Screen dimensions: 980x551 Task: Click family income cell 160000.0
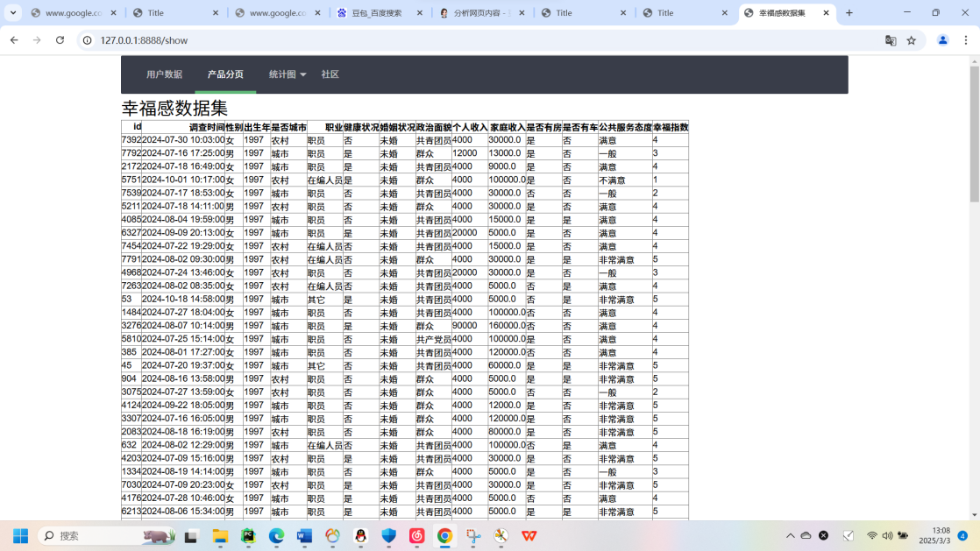pos(507,326)
